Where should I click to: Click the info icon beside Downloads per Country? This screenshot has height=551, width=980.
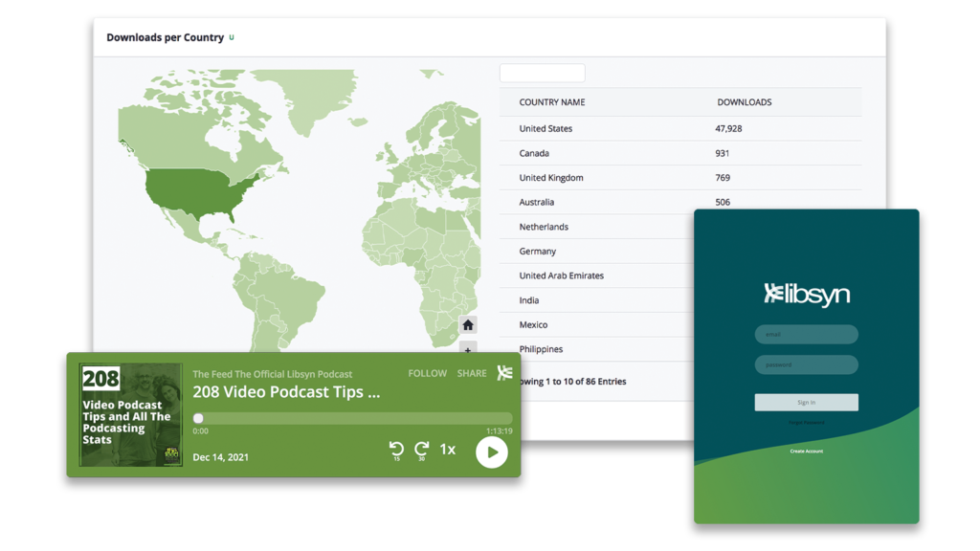(x=232, y=37)
